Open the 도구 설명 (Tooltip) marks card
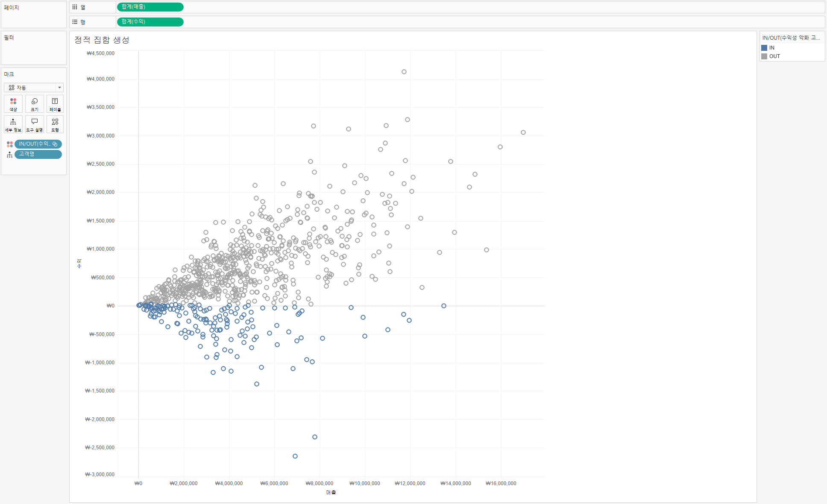827x504 pixels. point(35,124)
